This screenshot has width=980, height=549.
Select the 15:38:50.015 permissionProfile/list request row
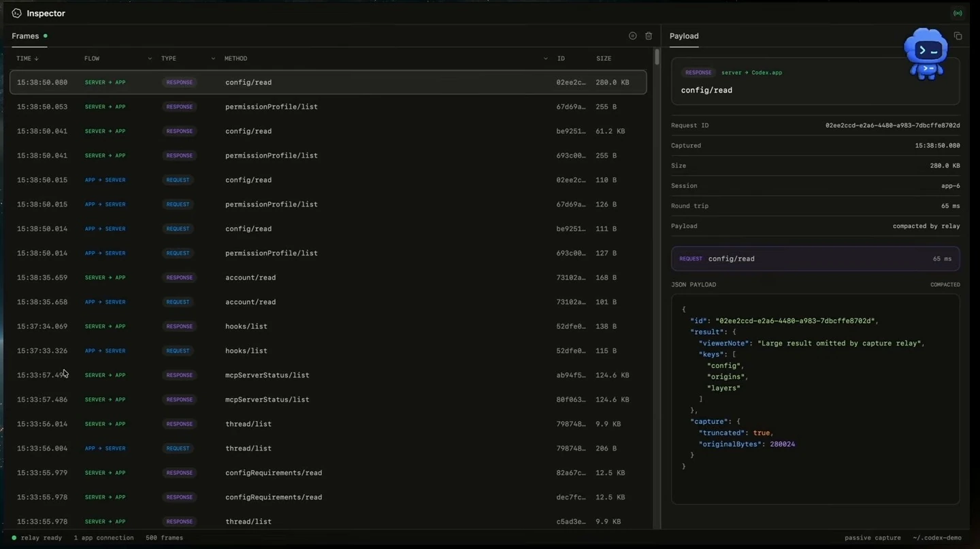328,204
